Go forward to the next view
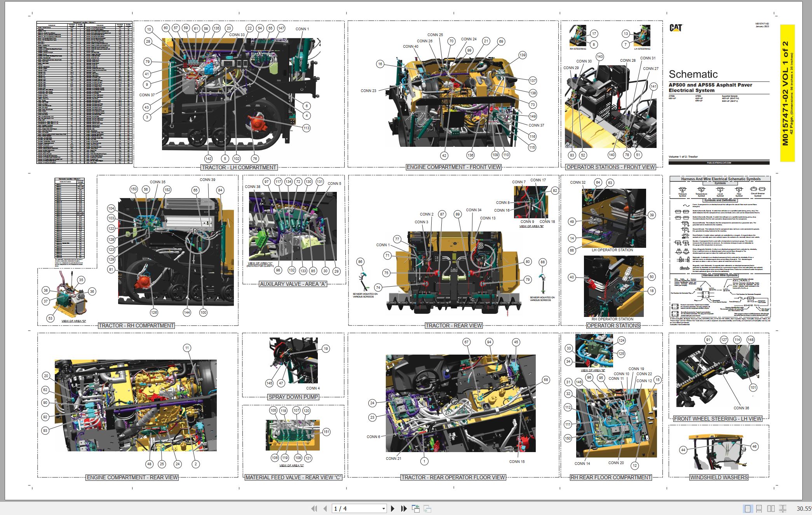Viewport: 812px width, 515px height. (x=427, y=508)
